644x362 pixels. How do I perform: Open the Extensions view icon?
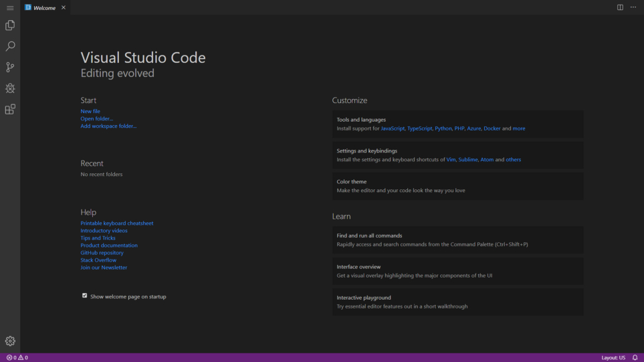pyautogui.click(x=10, y=110)
